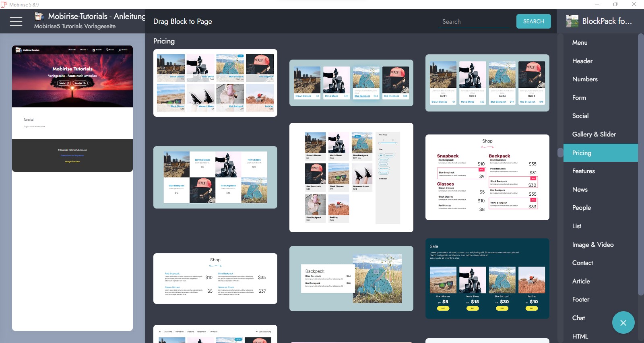The width and height of the screenshot is (644, 343).
Task: Open the BlockPack theme selector title
Action: click(x=607, y=21)
